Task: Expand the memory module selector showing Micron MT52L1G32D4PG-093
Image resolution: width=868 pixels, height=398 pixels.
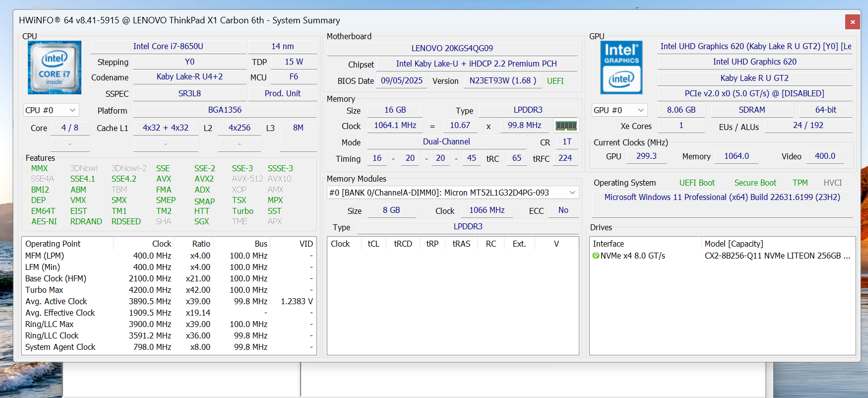Action: (x=453, y=193)
